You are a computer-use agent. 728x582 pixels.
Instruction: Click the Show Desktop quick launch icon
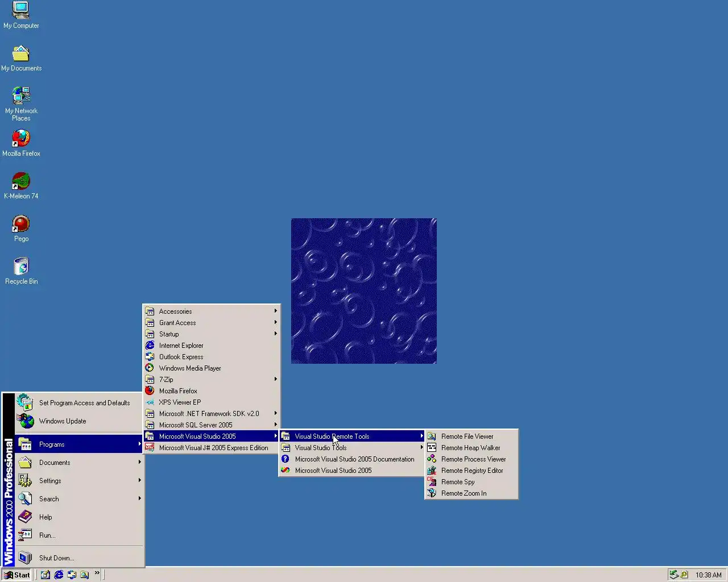click(x=45, y=575)
